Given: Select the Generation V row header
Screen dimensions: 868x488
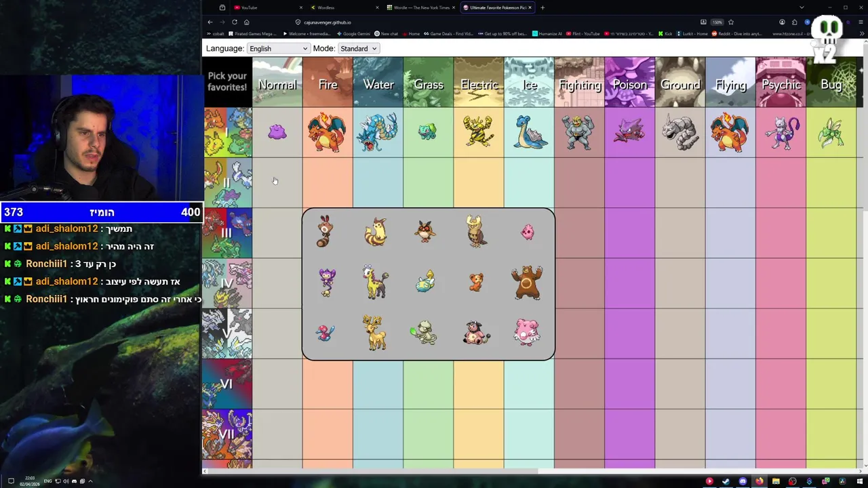Looking at the screenshot, I should (x=227, y=333).
